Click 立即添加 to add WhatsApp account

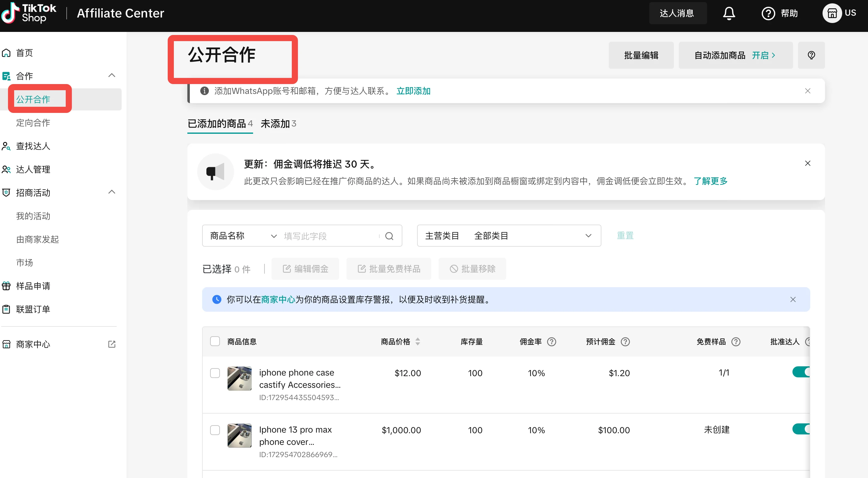tap(413, 91)
